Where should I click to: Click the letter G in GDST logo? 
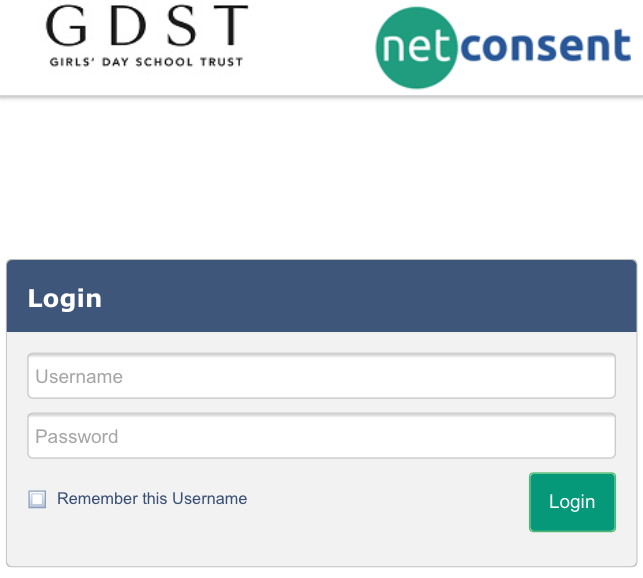(x=66, y=25)
